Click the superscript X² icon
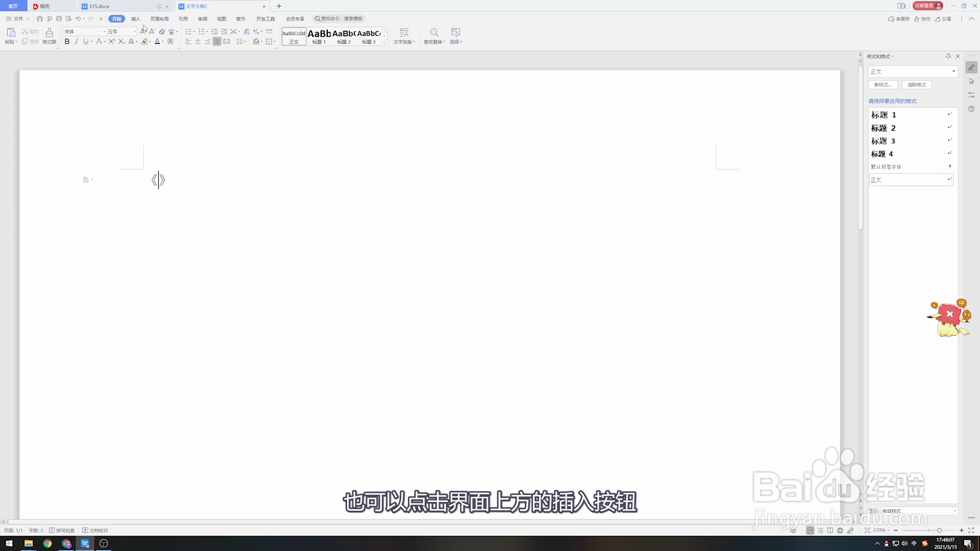The width and height of the screenshot is (980, 551). tap(111, 42)
